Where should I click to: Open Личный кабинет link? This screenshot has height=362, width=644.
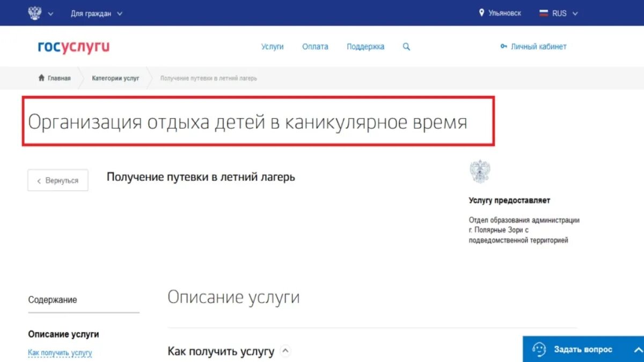pyautogui.click(x=538, y=47)
